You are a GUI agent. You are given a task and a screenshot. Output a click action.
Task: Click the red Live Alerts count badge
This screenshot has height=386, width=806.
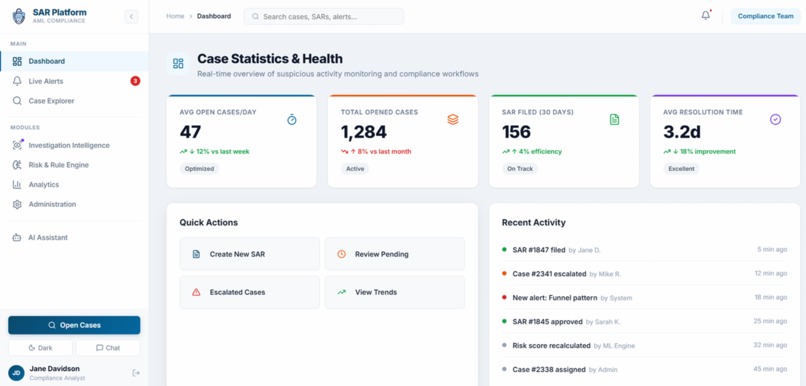tap(135, 81)
